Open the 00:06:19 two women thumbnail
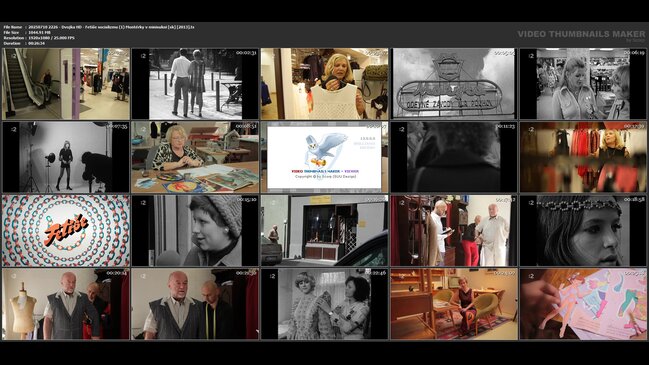This screenshot has height=365, width=649. tap(583, 84)
